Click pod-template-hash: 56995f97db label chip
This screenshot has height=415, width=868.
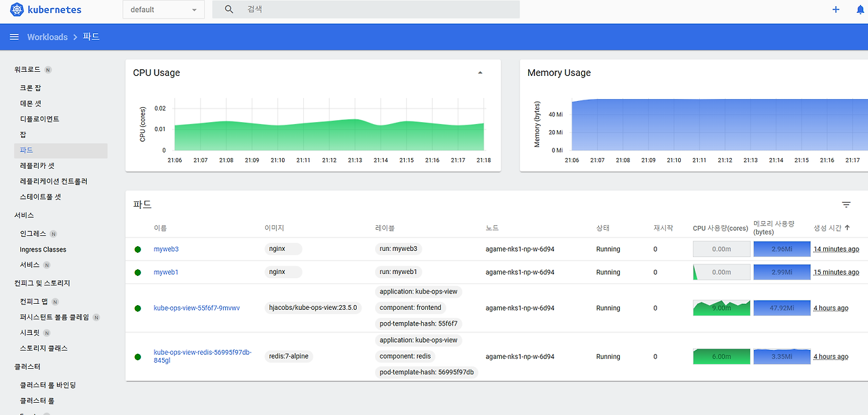coord(428,372)
